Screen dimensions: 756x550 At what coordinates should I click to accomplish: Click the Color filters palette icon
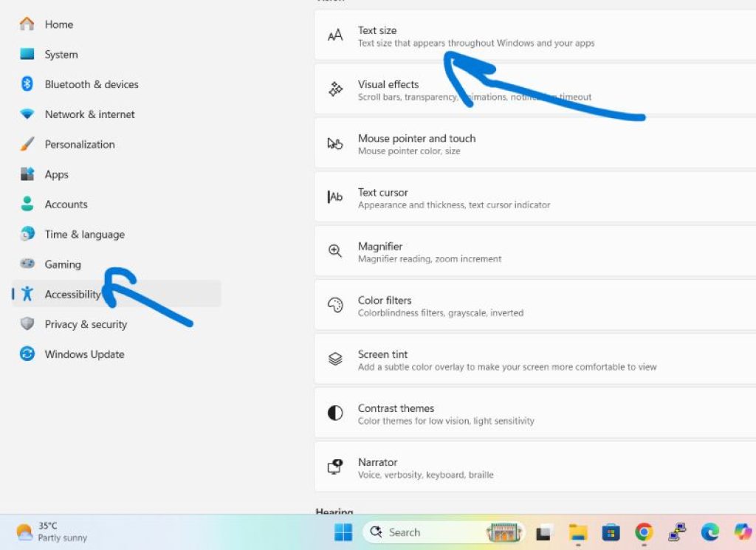pos(335,305)
